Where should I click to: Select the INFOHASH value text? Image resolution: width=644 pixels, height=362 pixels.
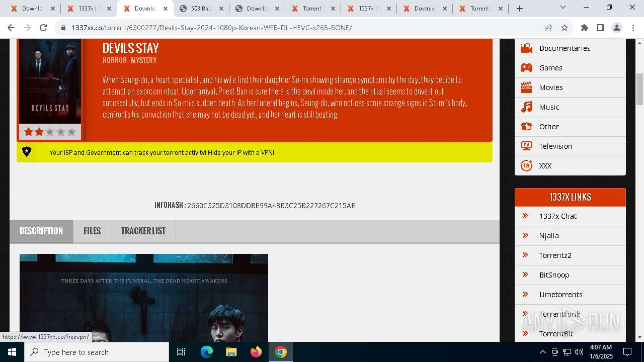271,206
